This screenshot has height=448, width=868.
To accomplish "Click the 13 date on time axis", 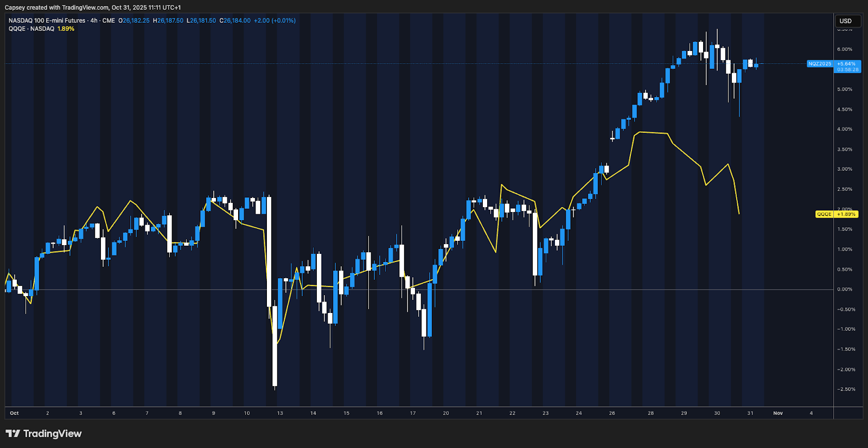I will tap(280, 413).
